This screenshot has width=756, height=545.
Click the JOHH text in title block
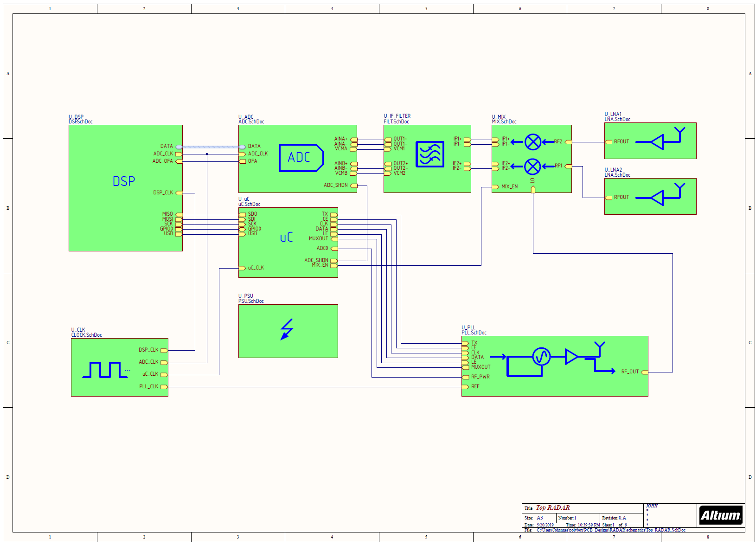tap(652, 506)
